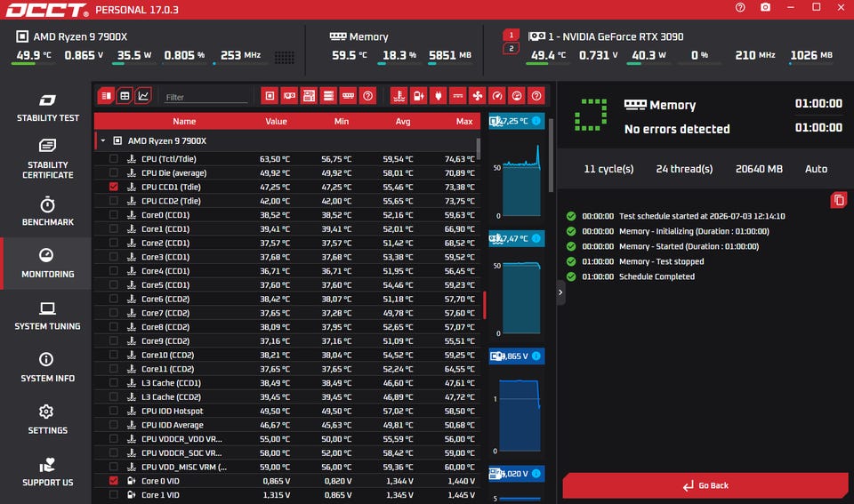854x504 pixels.
Task: Check the CPU (Tctl/Tdie) checkbox
Action: tap(113, 159)
